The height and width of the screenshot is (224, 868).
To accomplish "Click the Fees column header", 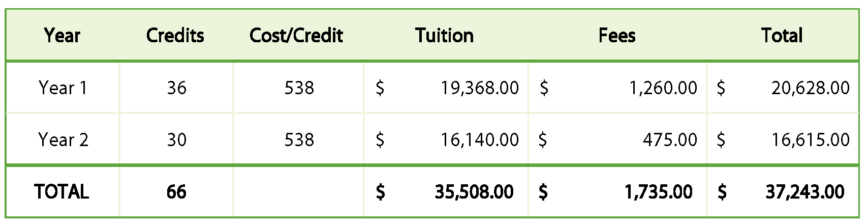I will click(617, 36).
